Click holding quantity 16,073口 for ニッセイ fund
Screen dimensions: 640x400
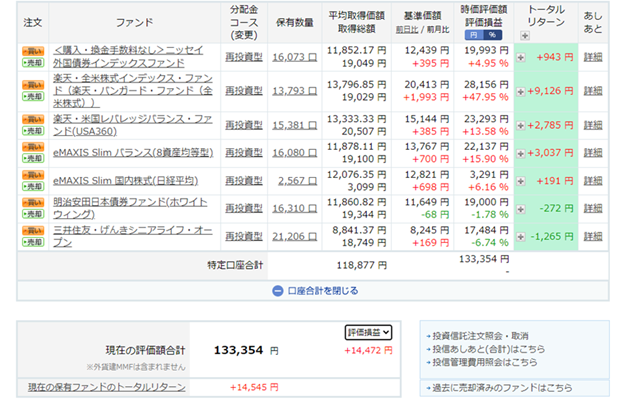click(x=293, y=57)
